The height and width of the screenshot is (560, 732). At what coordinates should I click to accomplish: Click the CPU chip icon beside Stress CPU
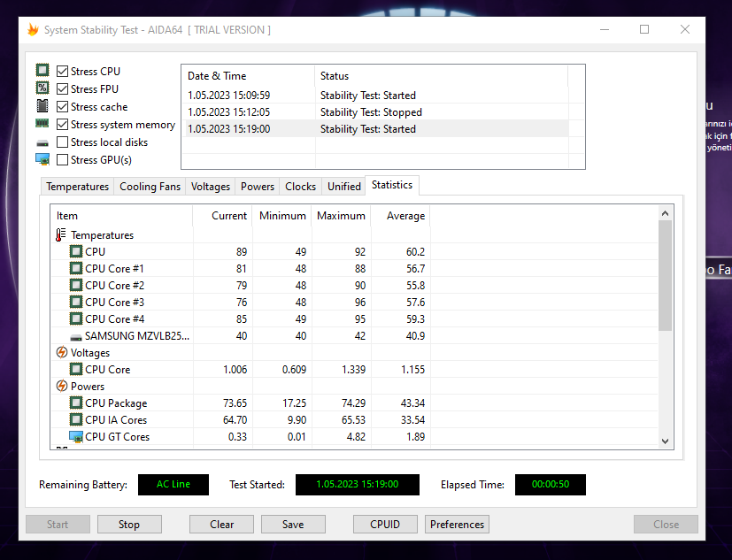42,71
